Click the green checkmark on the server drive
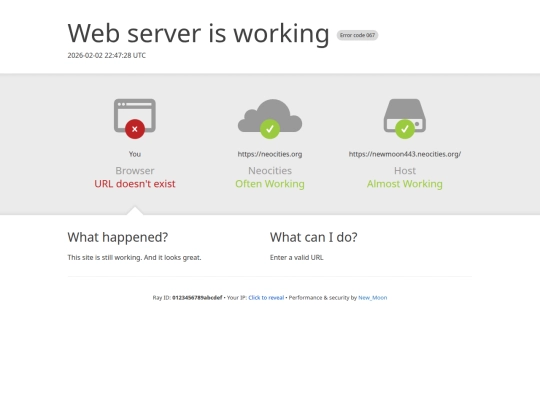 405,129
